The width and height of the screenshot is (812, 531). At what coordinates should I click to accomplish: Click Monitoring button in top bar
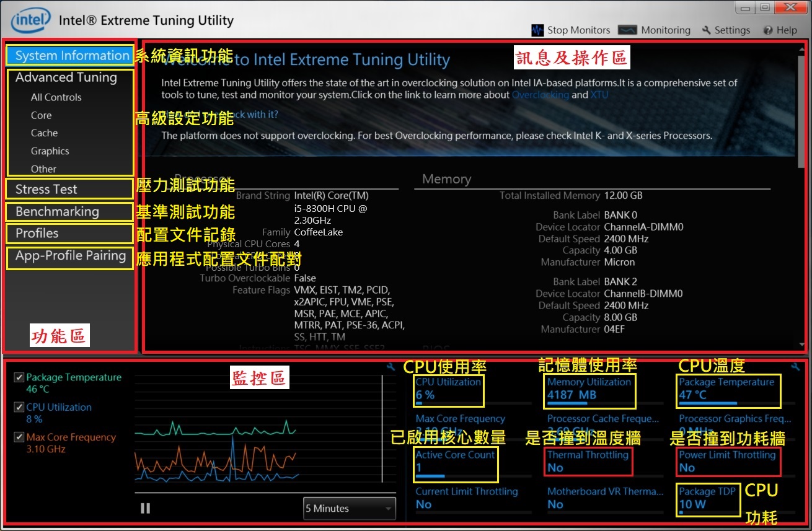654,30
